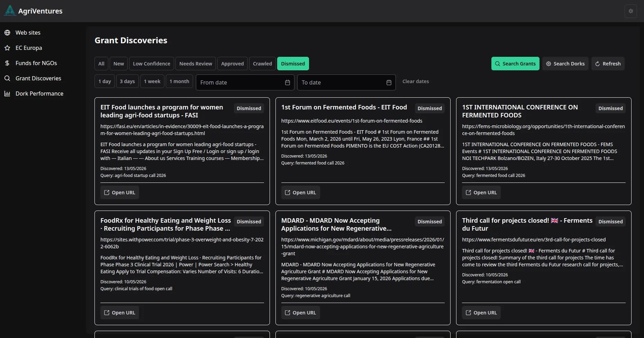This screenshot has height=338, width=644.
Task: Filter discoveries to 1 week
Action: tap(152, 81)
